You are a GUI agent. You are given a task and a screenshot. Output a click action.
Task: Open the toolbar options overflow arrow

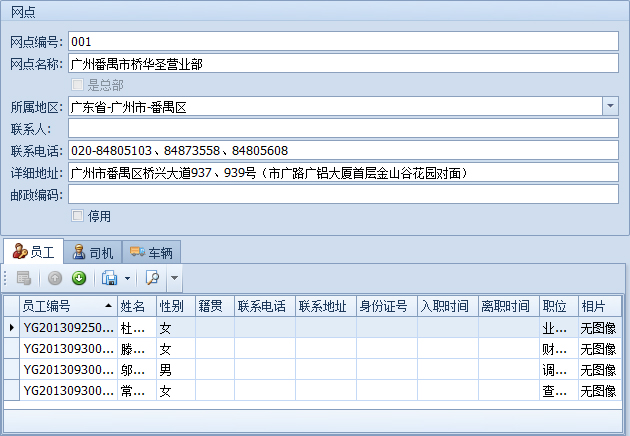174,278
